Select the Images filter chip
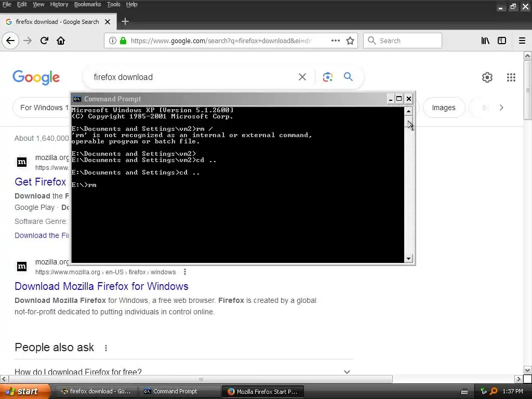The image size is (532, 399). [x=444, y=108]
